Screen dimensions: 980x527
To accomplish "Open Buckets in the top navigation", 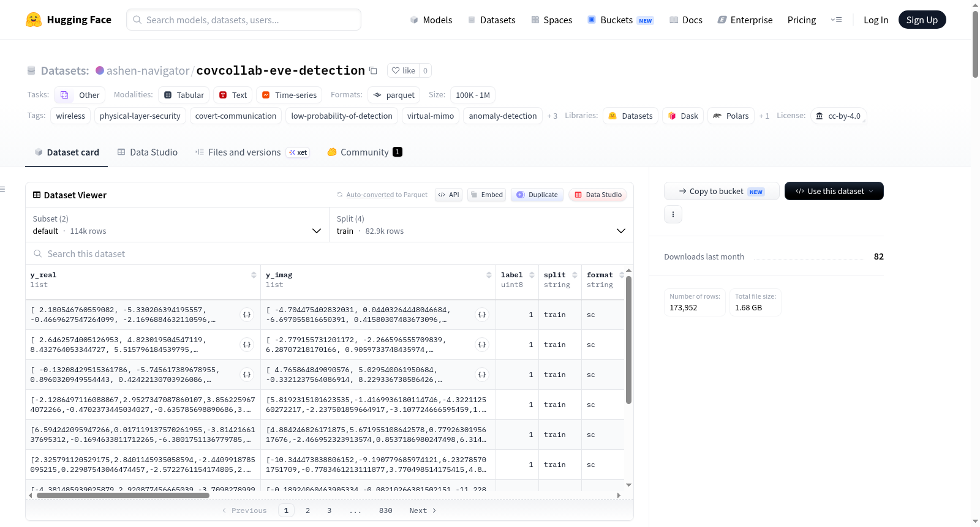I will click(620, 20).
